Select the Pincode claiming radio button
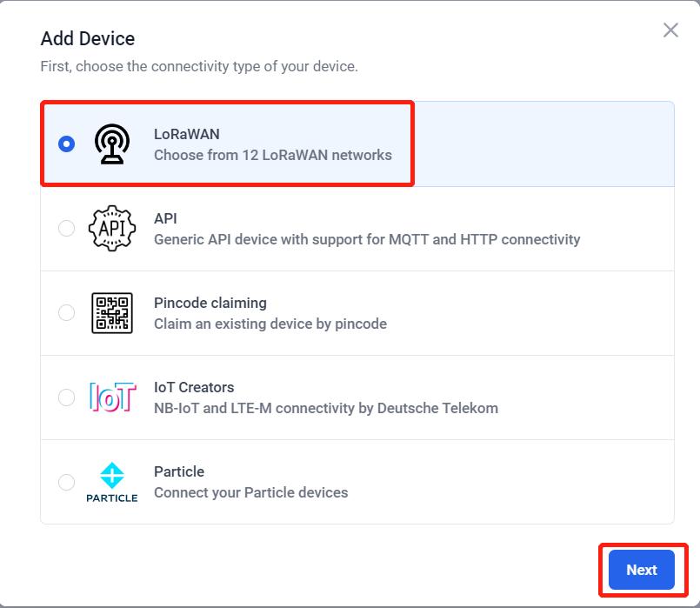The height and width of the screenshot is (608, 700). (x=66, y=313)
